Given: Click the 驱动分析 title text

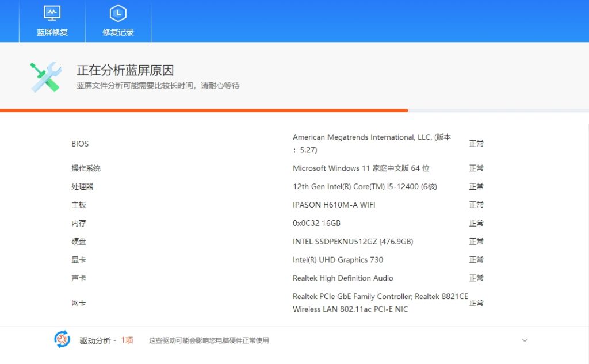Looking at the screenshot, I should (x=95, y=340).
